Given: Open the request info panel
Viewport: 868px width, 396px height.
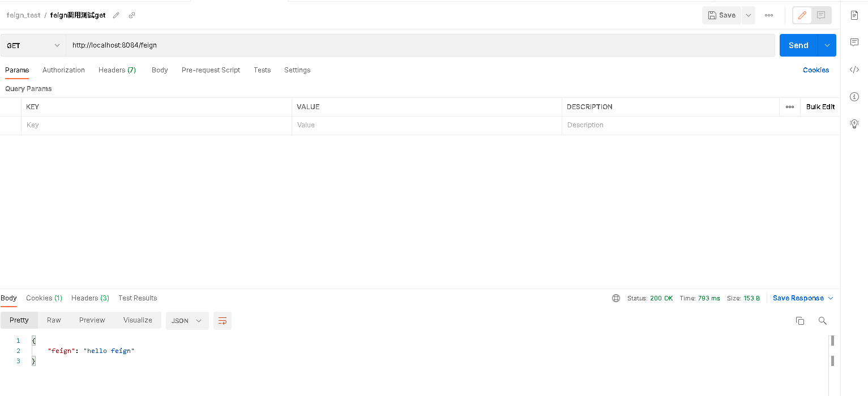Looking at the screenshot, I should coord(854,96).
